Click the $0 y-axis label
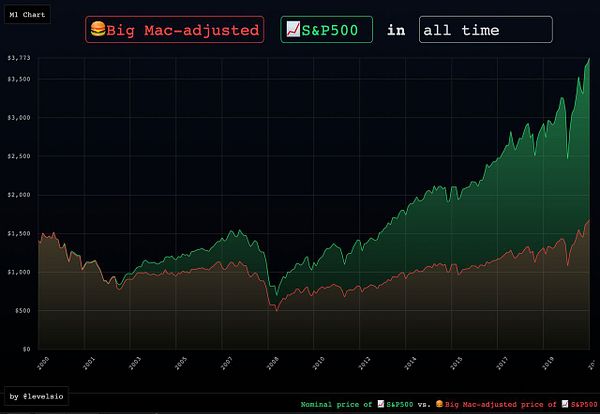The height and width of the screenshot is (414, 600). 26,349
